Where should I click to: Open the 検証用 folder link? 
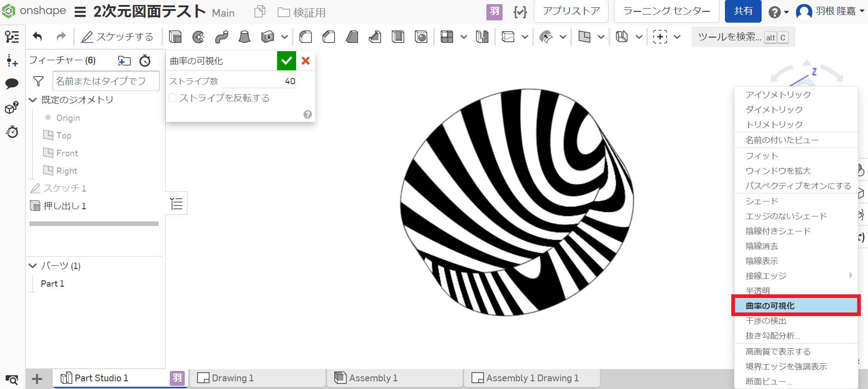tap(302, 12)
